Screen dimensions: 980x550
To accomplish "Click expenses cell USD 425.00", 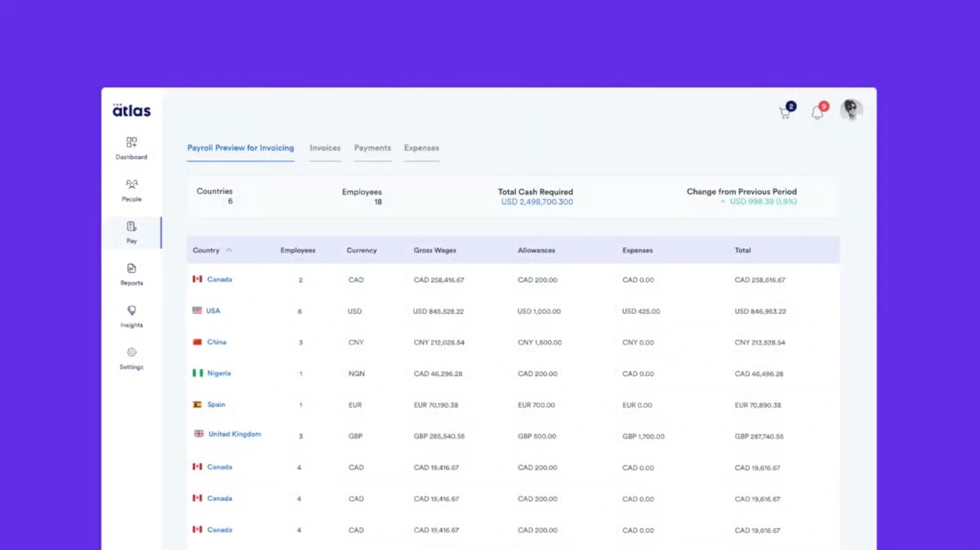I will point(641,311).
